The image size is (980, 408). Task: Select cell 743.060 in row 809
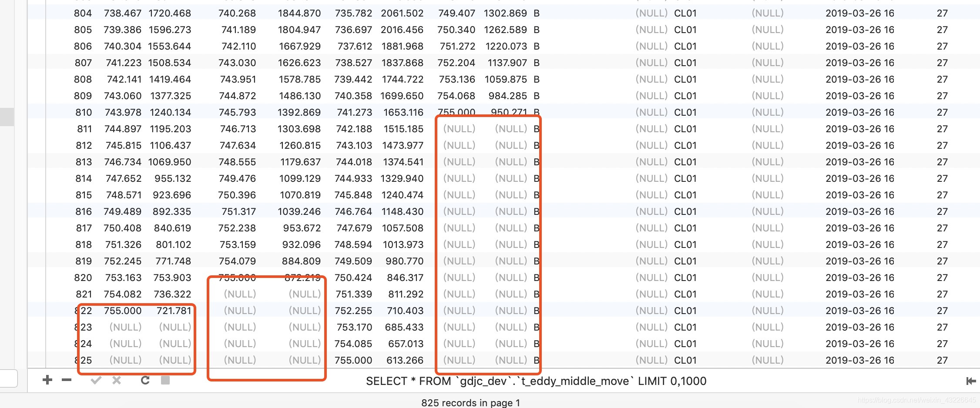pyautogui.click(x=123, y=96)
